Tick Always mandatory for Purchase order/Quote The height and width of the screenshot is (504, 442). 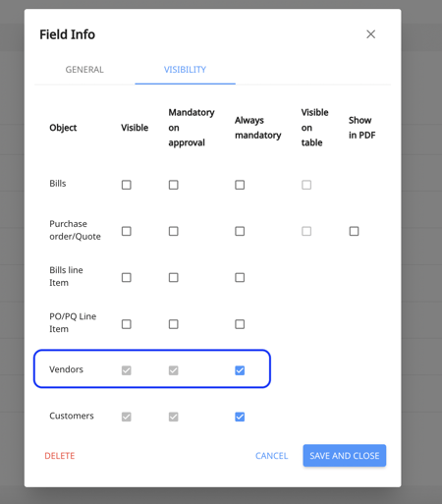click(240, 231)
